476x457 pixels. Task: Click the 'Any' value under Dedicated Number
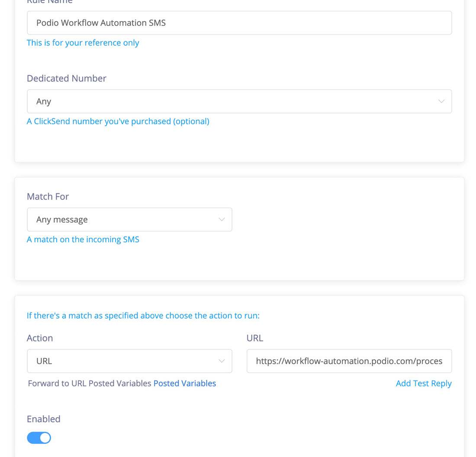pos(44,101)
